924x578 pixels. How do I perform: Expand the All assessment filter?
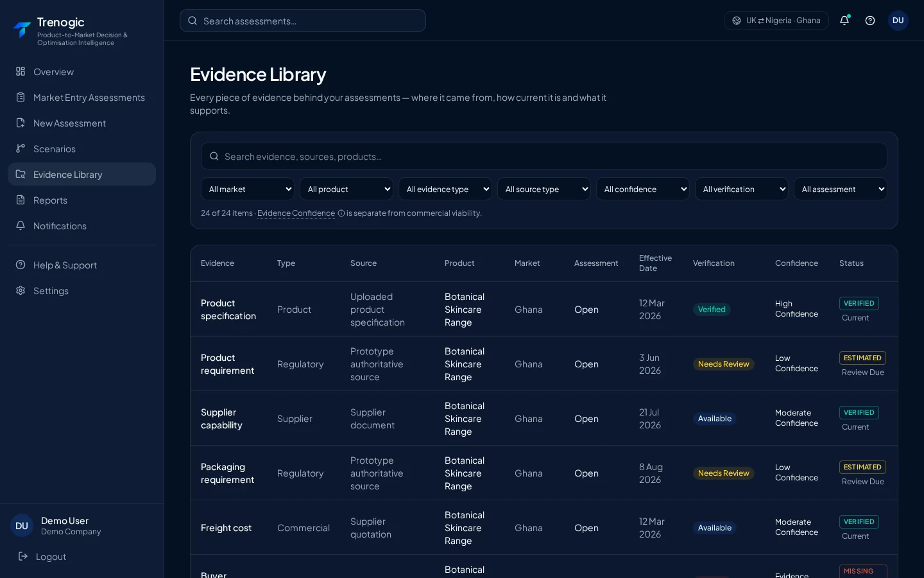(x=841, y=189)
